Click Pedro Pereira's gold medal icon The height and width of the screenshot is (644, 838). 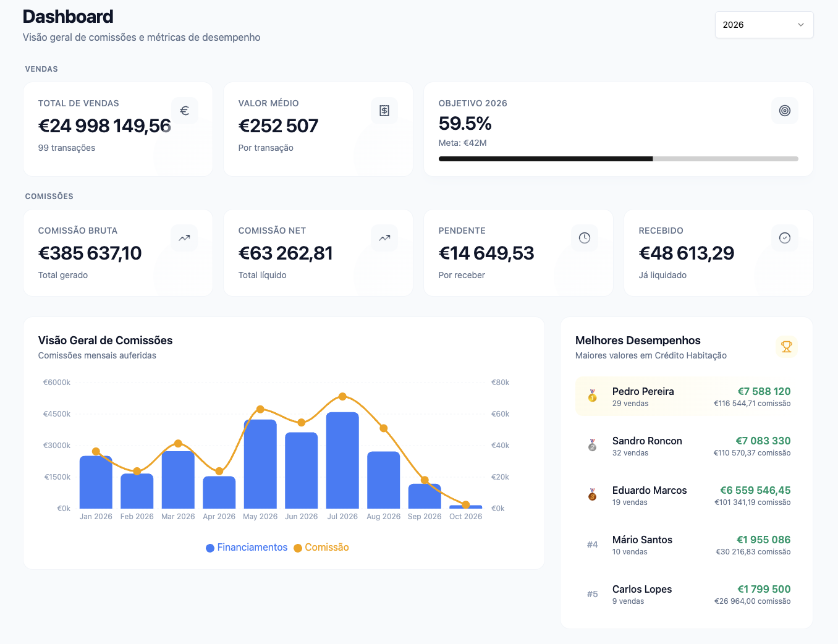pos(592,396)
